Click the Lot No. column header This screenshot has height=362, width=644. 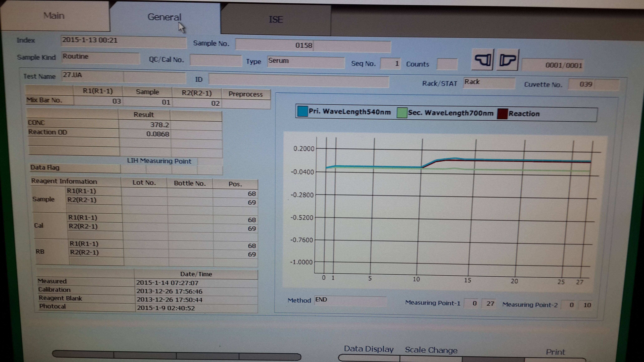tap(144, 183)
